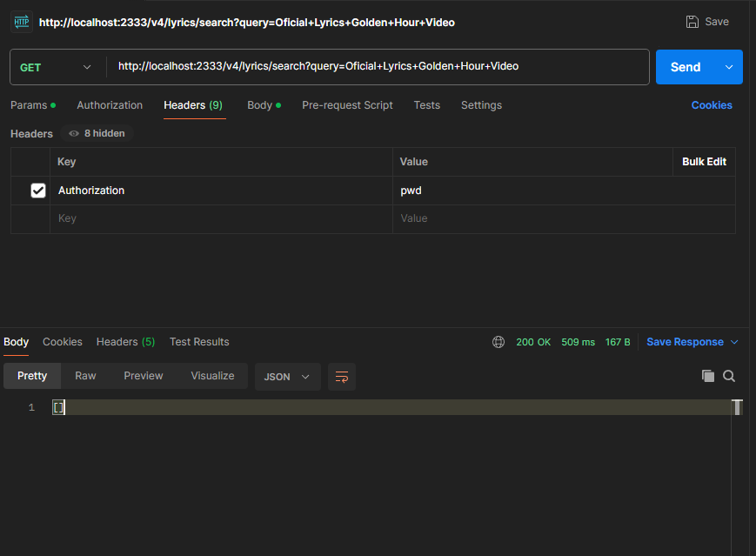Click the 200 OK status
The width and height of the screenshot is (756, 556).
533,342
